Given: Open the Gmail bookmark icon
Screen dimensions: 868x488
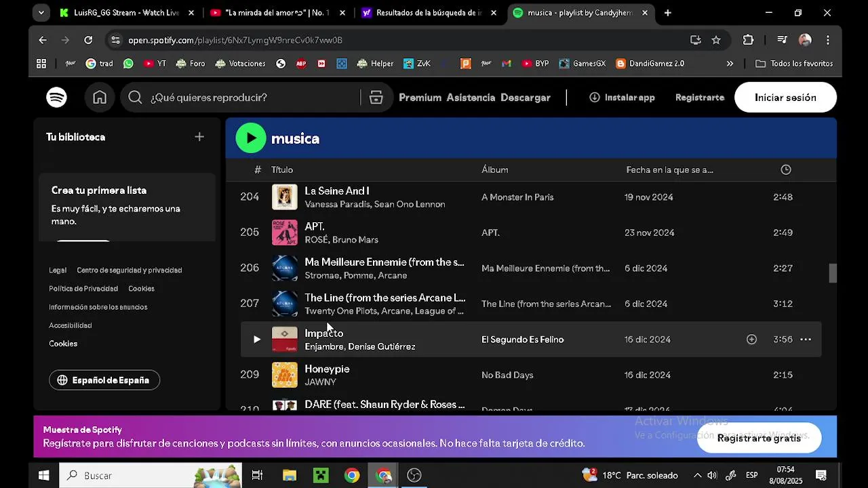Looking at the screenshot, I should [506, 64].
